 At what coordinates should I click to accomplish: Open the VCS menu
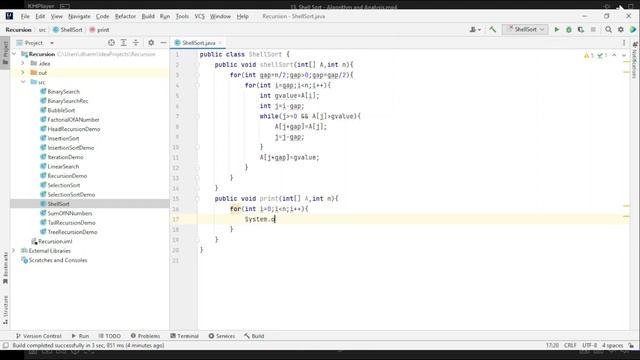(x=199, y=16)
